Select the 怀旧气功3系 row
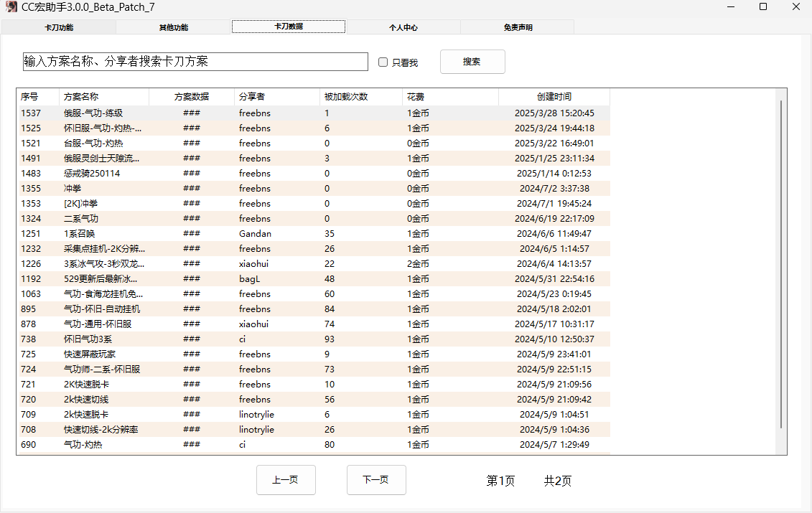The image size is (812, 513). tap(314, 339)
